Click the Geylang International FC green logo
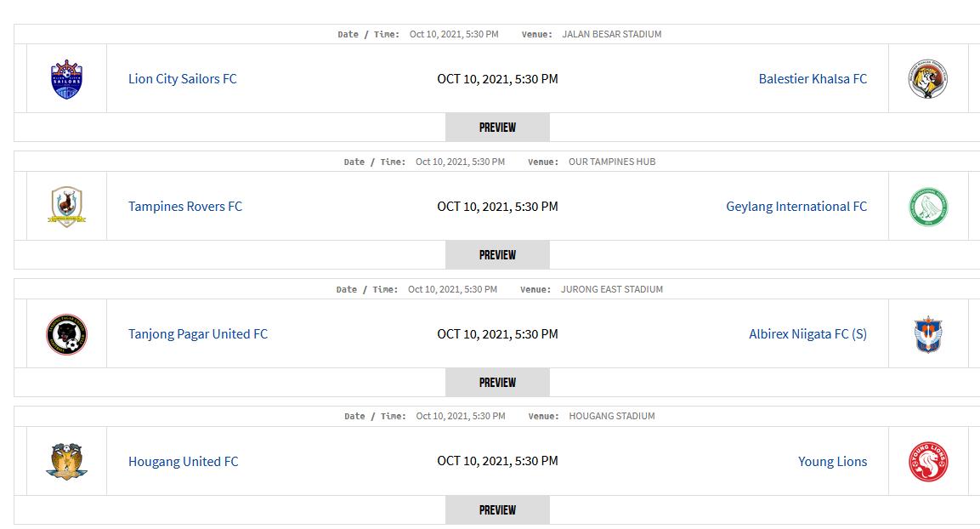Viewport: 980px width, 529px height. pos(928,207)
